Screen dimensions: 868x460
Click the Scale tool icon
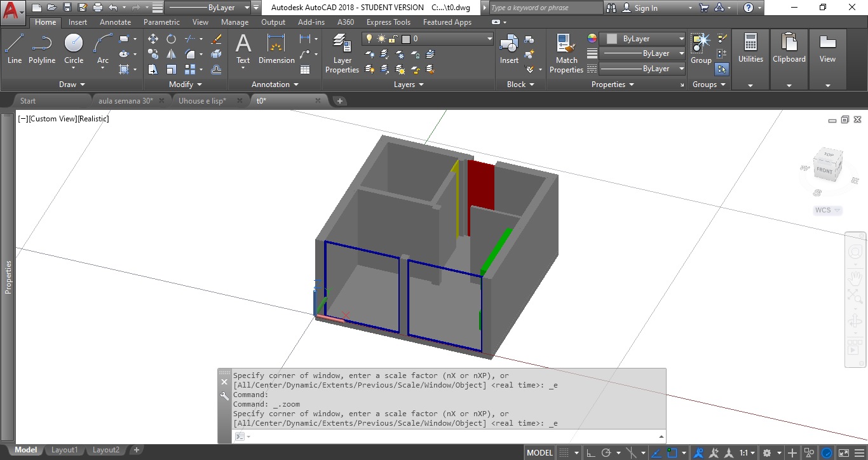tap(171, 69)
